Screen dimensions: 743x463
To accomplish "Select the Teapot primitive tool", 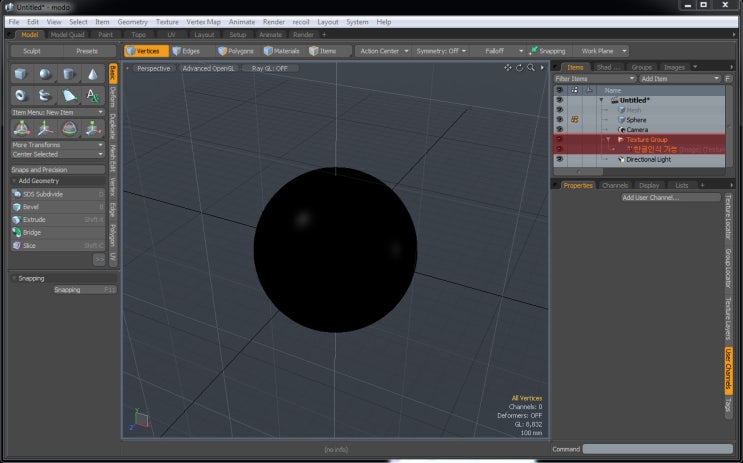I will [x=45, y=95].
